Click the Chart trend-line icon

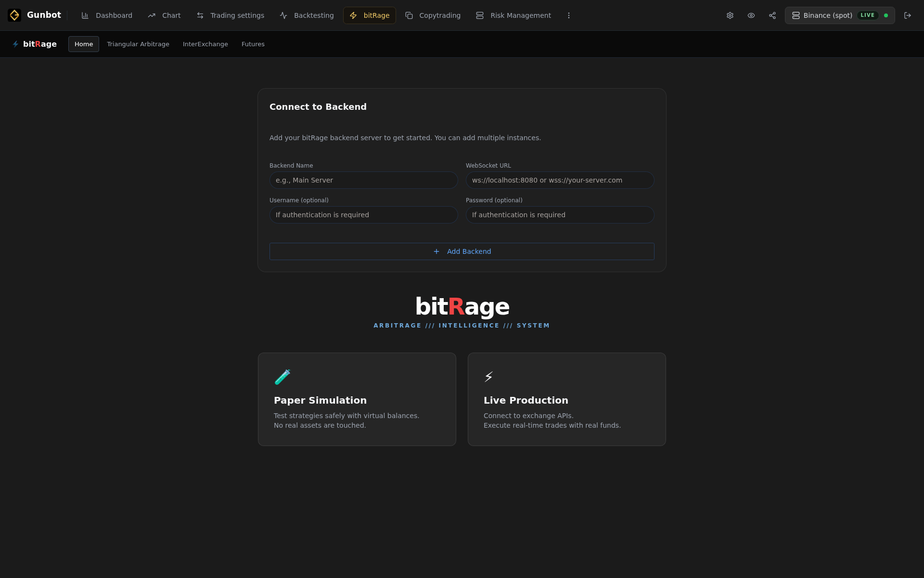(152, 15)
